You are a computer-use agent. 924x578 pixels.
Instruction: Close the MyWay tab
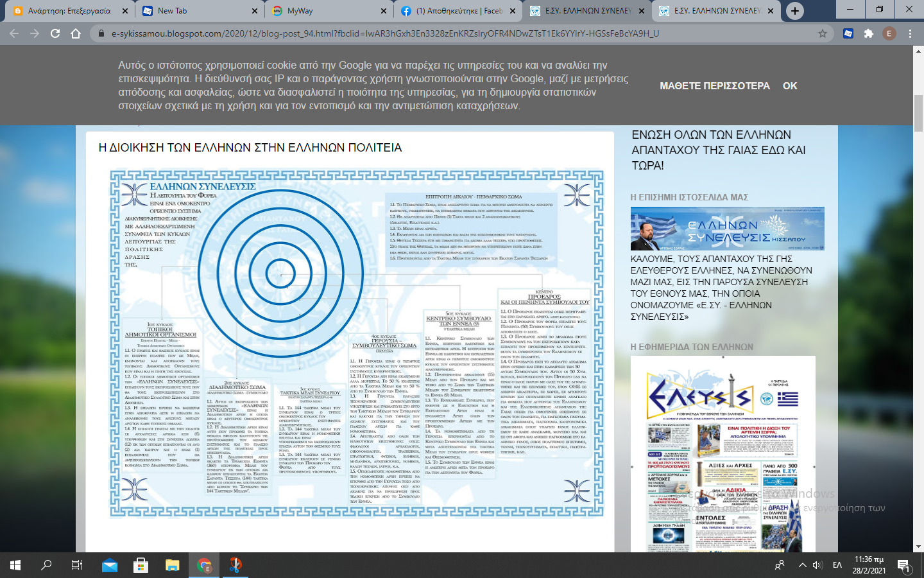[383, 11]
